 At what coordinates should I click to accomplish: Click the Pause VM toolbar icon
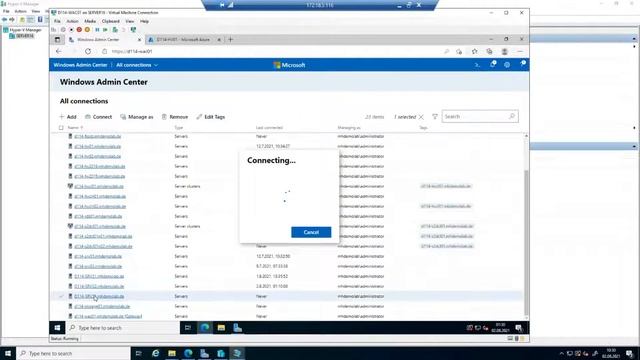click(97, 30)
